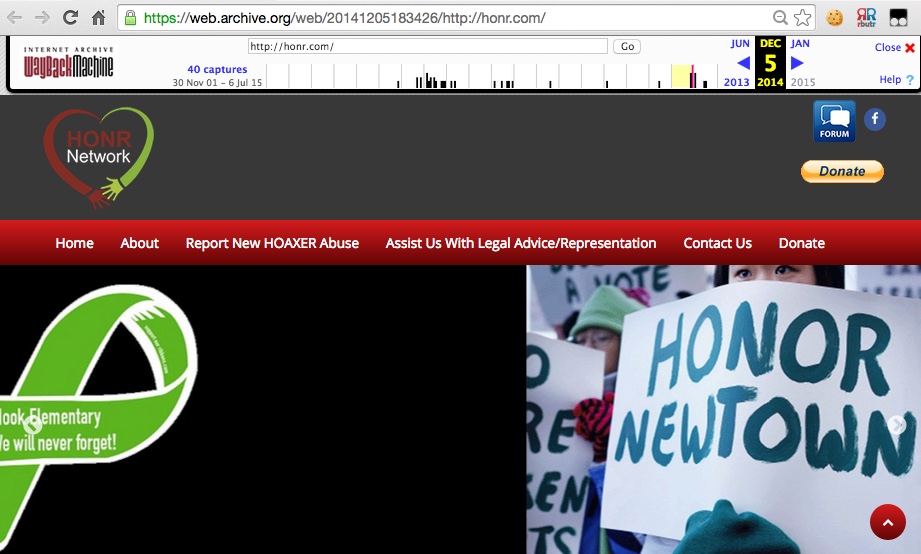921x554 pixels.
Task: Open the cookie extension icon
Action: pyautogui.click(x=834, y=18)
